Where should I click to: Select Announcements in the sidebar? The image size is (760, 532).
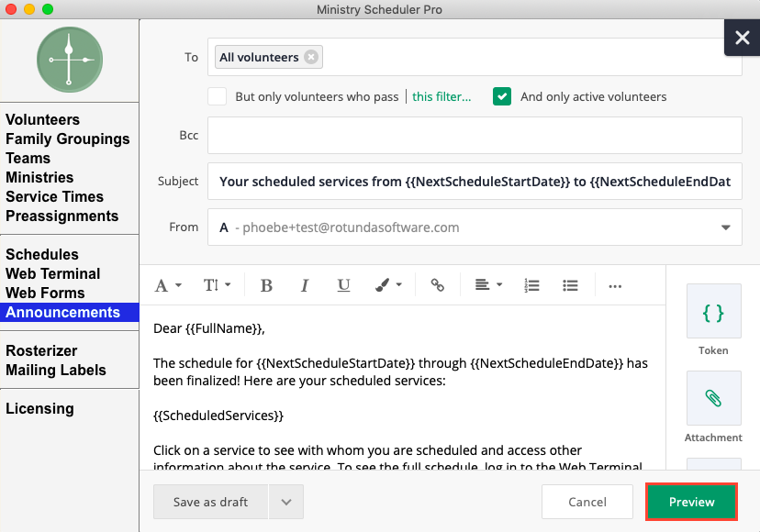tap(70, 313)
